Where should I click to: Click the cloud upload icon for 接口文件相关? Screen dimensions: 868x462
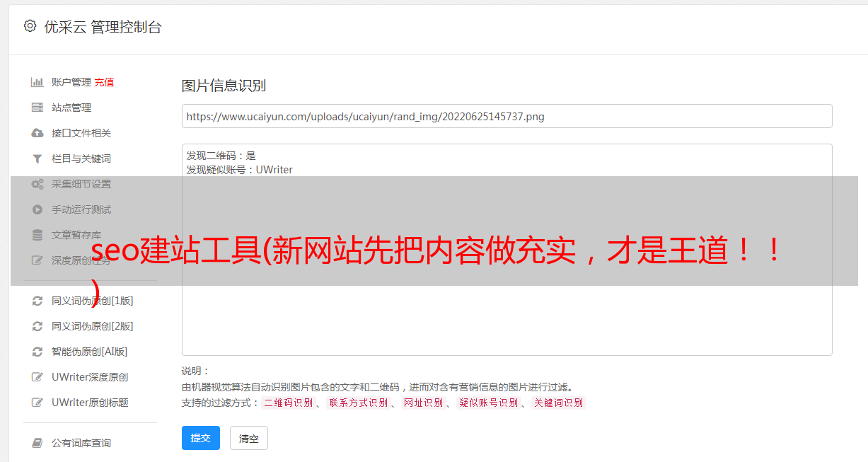37,133
